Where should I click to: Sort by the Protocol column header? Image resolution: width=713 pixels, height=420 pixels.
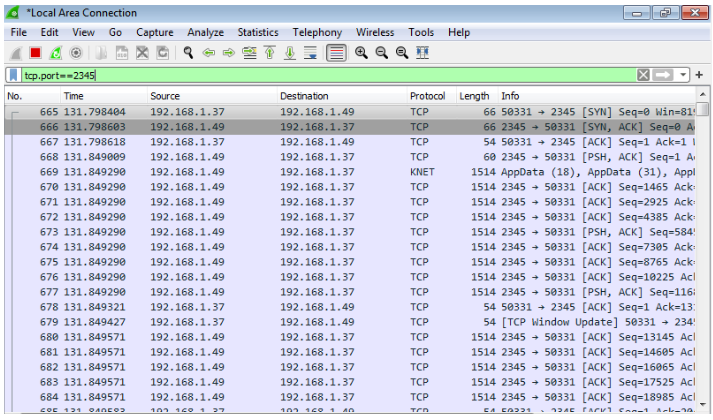click(x=431, y=96)
